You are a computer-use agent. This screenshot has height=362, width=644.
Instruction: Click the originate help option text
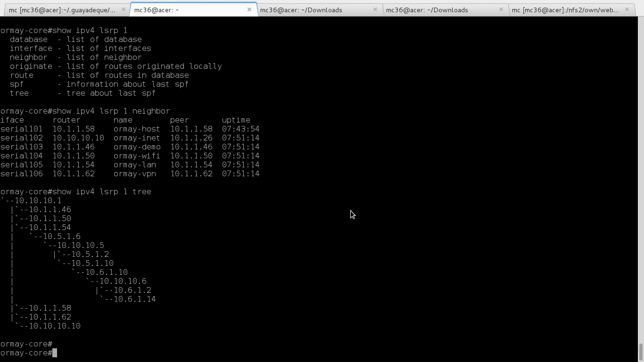pyautogui.click(x=31, y=66)
